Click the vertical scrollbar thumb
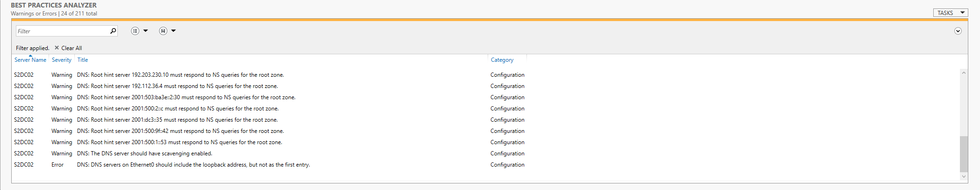This screenshot has height=190, width=980. pyautogui.click(x=964, y=154)
